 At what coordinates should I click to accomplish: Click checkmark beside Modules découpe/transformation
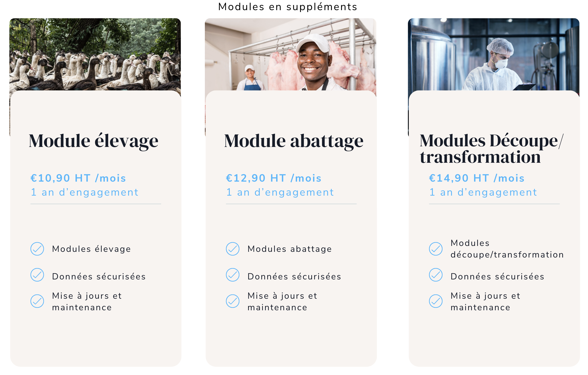click(x=436, y=249)
